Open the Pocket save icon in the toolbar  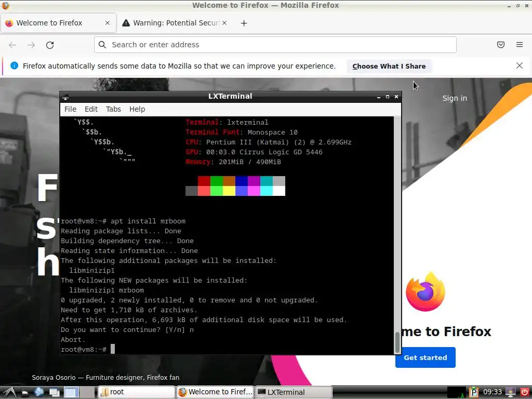click(x=501, y=45)
